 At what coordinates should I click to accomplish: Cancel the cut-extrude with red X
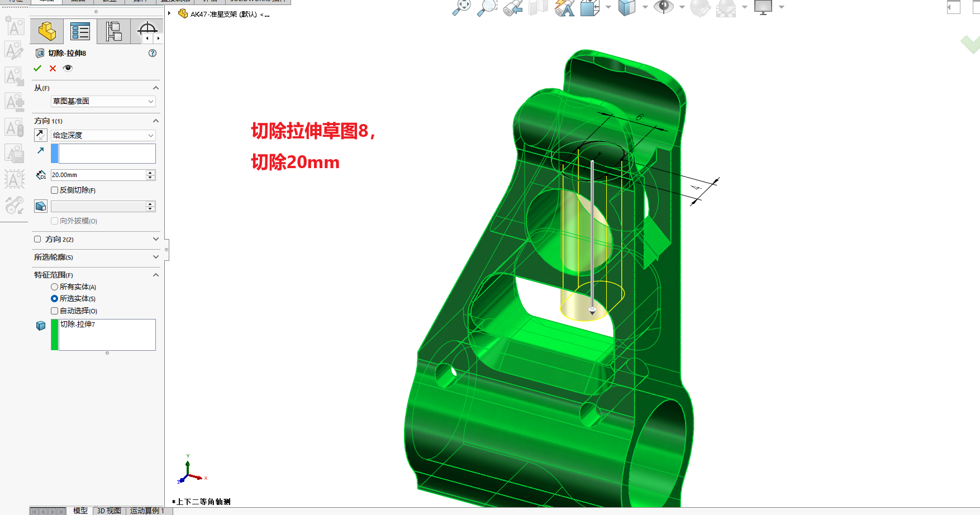53,68
